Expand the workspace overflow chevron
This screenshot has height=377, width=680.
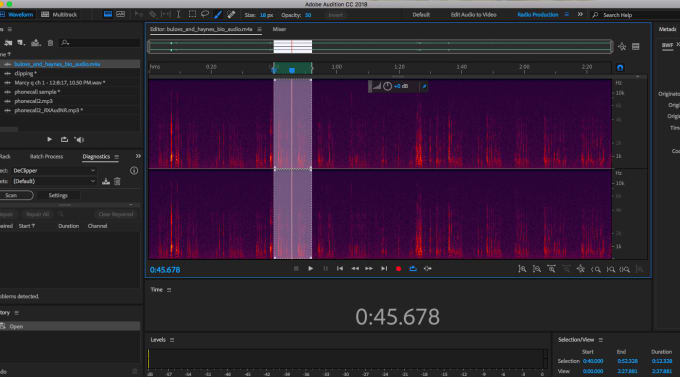(x=580, y=15)
